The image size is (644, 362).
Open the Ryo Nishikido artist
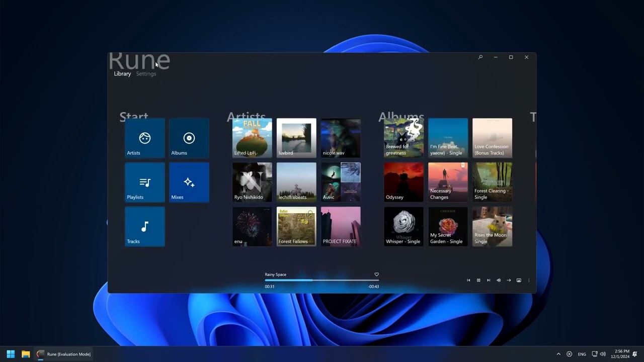tap(252, 183)
